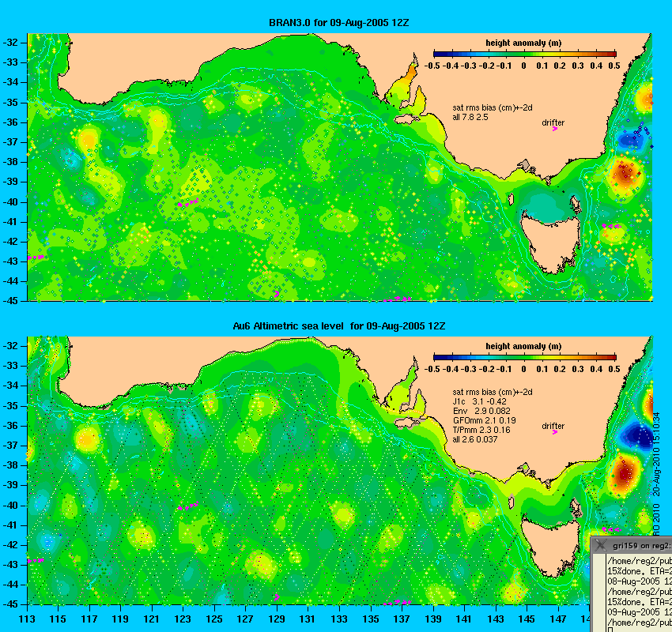Click the 'T/Pmm 2.3 0.16' statistic line

click(x=482, y=430)
